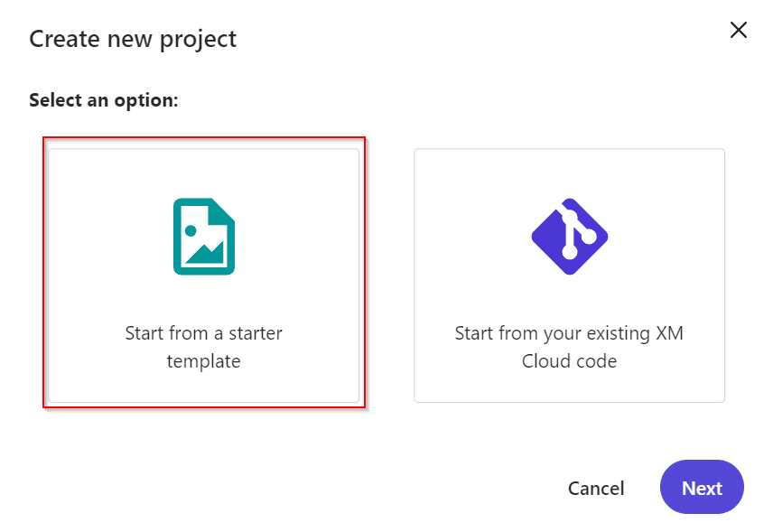Click the 'Start from your existing XM Cloud code' caption
This screenshot has height=532, width=773.
pyautogui.click(x=570, y=347)
